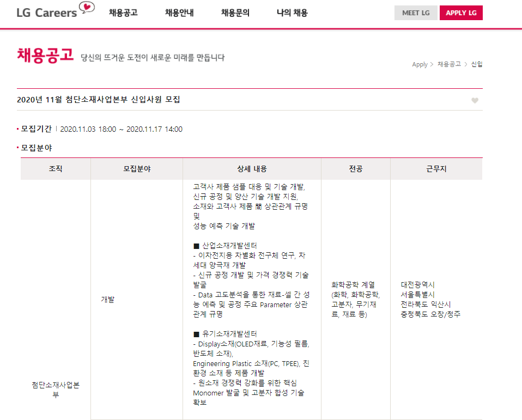Open the 나의 채용 menu

[x=292, y=13]
